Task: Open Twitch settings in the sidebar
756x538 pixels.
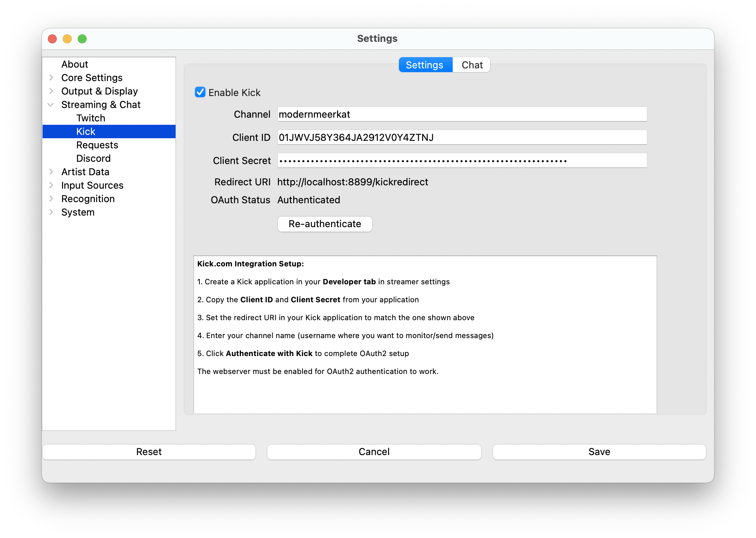Action: pyautogui.click(x=91, y=118)
